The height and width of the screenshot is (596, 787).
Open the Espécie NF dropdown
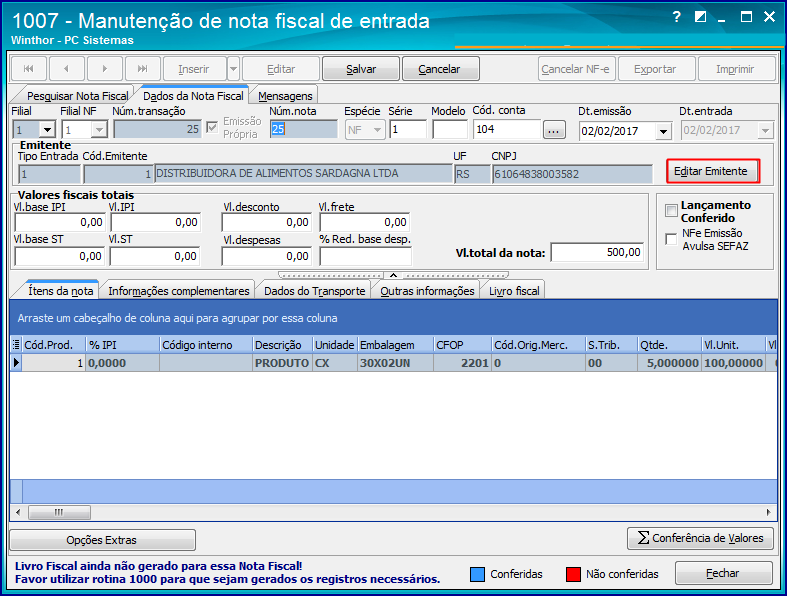click(377, 130)
